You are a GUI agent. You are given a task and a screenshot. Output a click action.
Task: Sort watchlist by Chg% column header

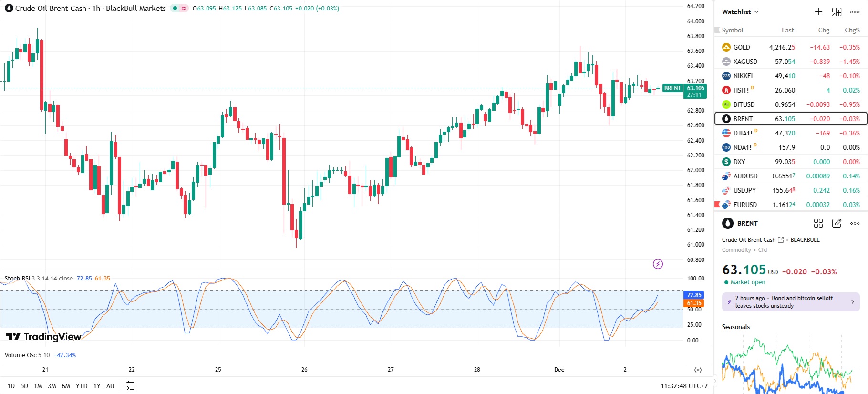pyautogui.click(x=852, y=30)
